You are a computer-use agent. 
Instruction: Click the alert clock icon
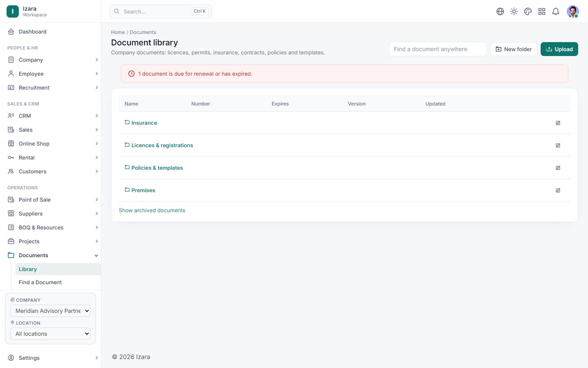pos(131,74)
